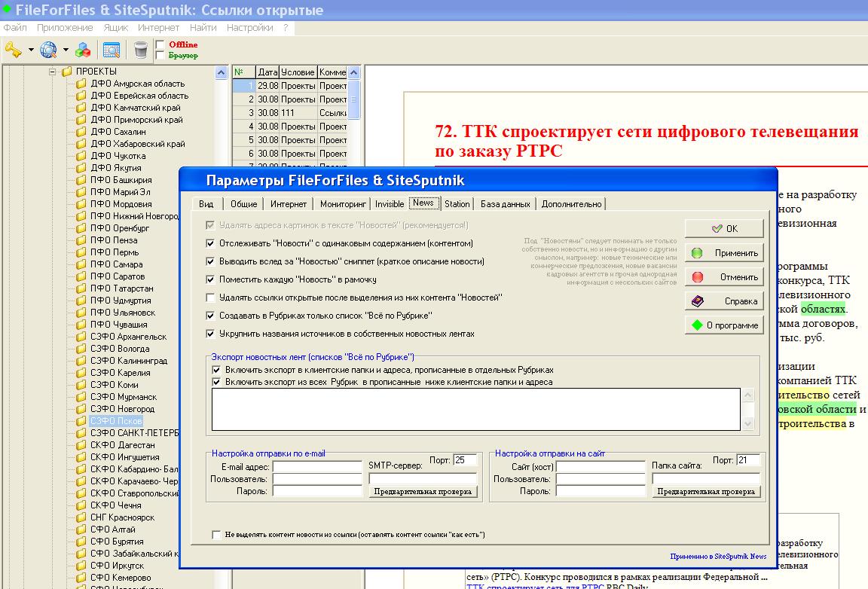Uncheck placing each news in a frame
This screenshot has height=589, width=868.
210,279
